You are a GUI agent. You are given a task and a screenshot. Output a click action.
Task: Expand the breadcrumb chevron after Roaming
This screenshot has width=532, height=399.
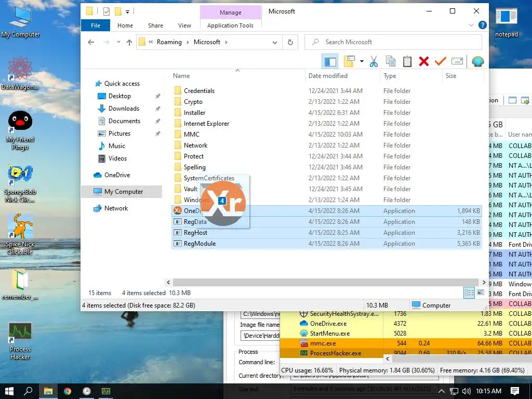(188, 42)
